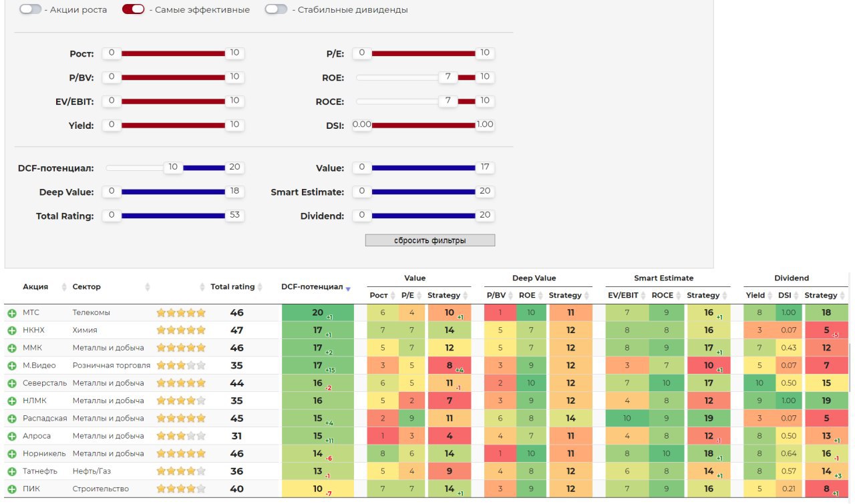Sort by the Strategy column under Value

tap(466, 296)
